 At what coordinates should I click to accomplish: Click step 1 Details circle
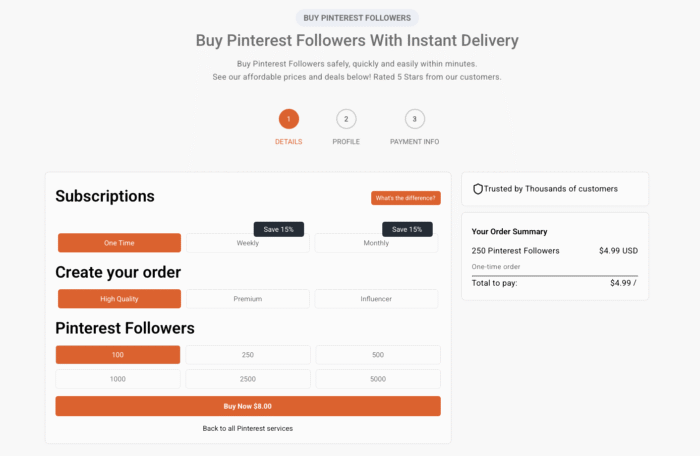(288, 119)
